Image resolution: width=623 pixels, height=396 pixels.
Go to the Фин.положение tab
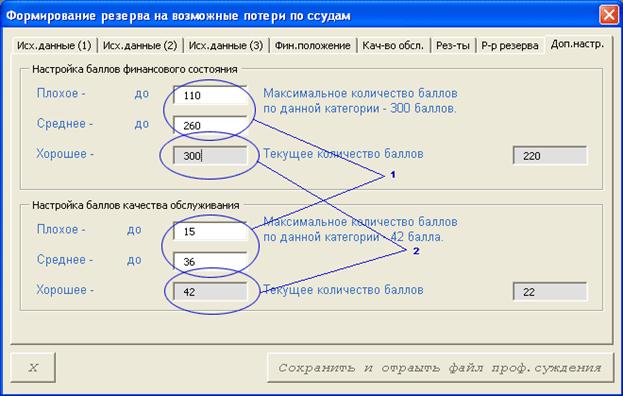point(313,46)
